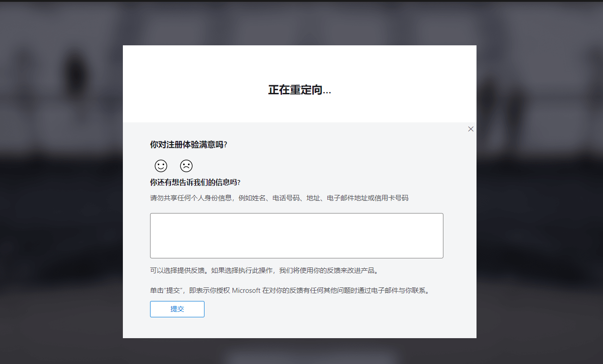The image size is (603, 364).
Task: Rate registration experience as unsatisfied
Action: [186, 166]
